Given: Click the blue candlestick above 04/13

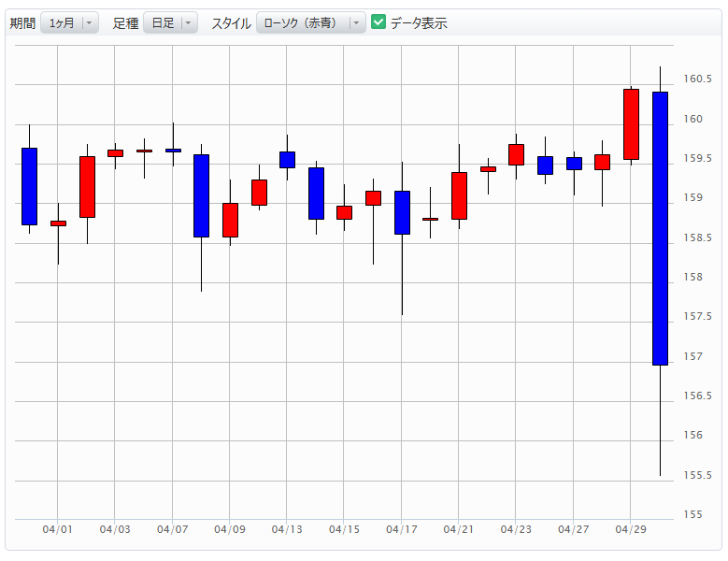Looking at the screenshot, I should tap(287, 160).
